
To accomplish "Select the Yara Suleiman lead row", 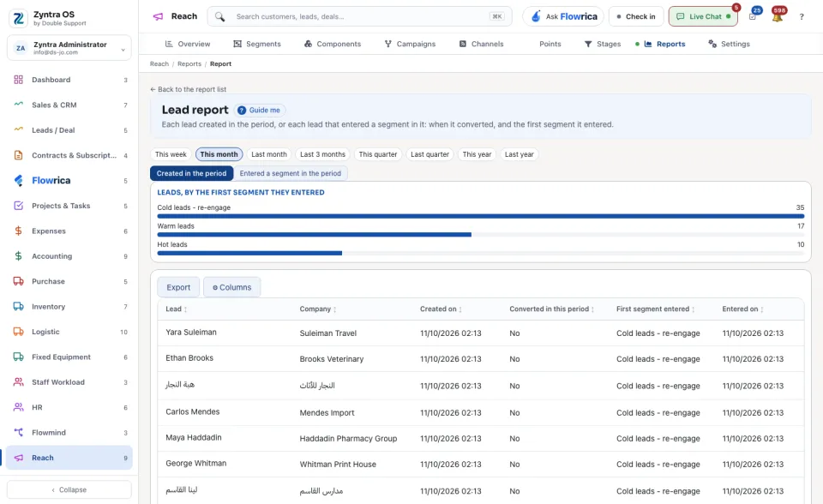I will [480, 333].
